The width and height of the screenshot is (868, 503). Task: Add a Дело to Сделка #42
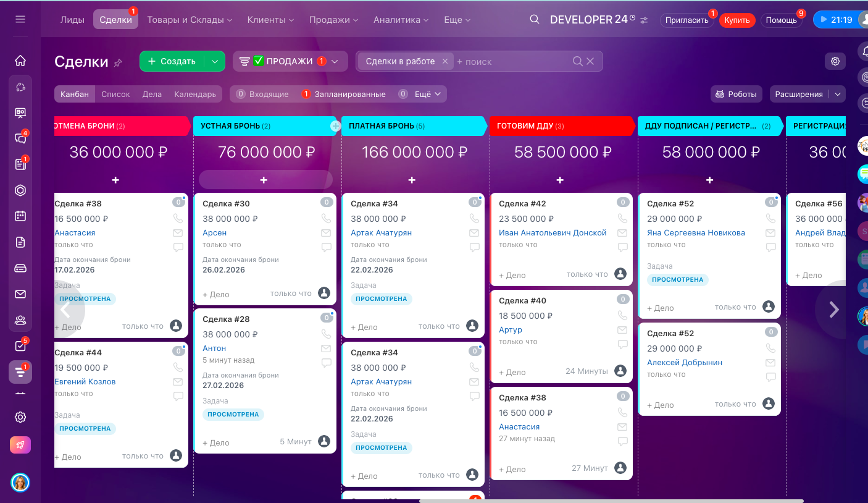coord(512,276)
